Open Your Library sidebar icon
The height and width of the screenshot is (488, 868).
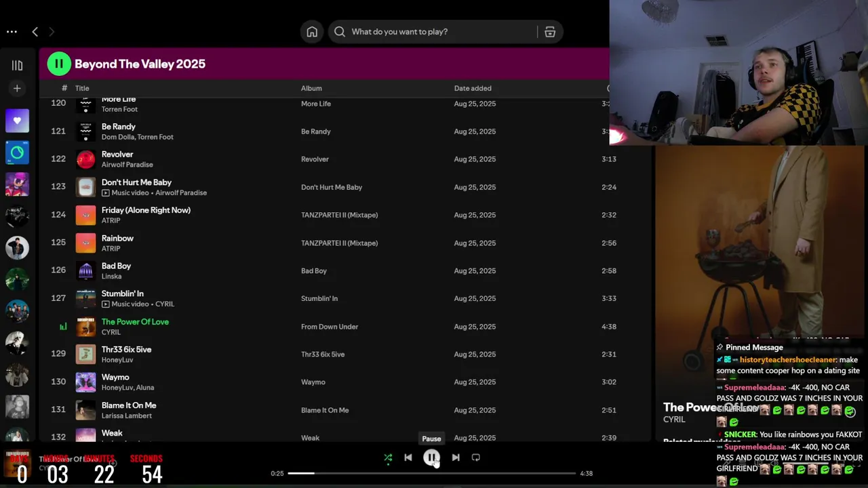click(17, 65)
